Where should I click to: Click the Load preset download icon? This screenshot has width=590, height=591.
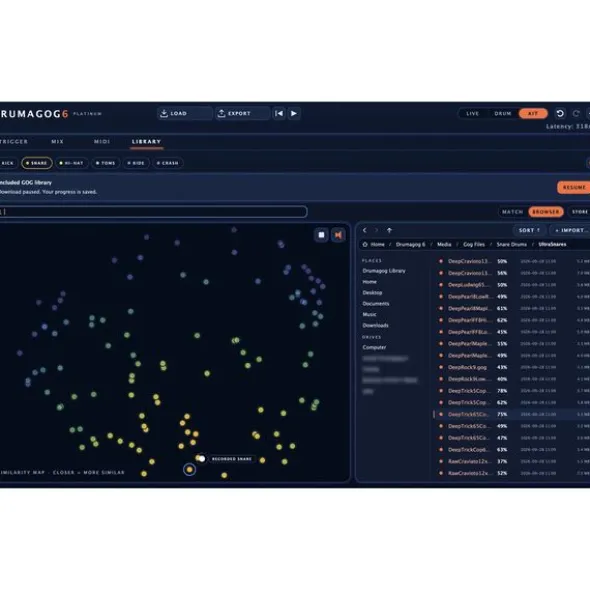pos(164,113)
